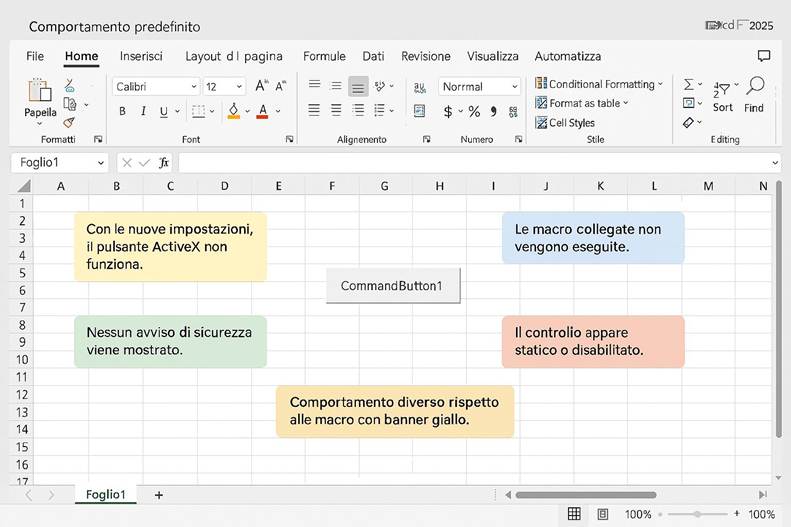Click the Clear eraser icon
The height and width of the screenshot is (527, 791).
pyautogui.click(x=688, y=123)
